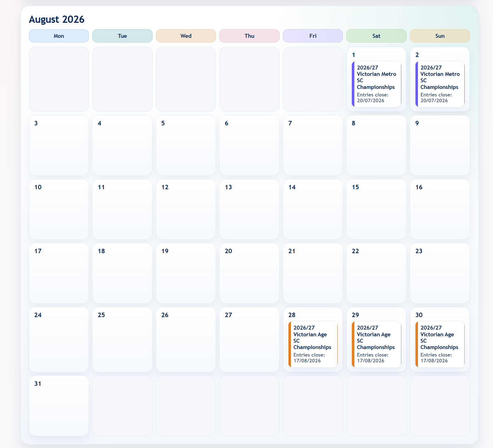The height and width of the screenshot is (448, 493).
Task: Select day 17 cell
Action: pos(59,273)
